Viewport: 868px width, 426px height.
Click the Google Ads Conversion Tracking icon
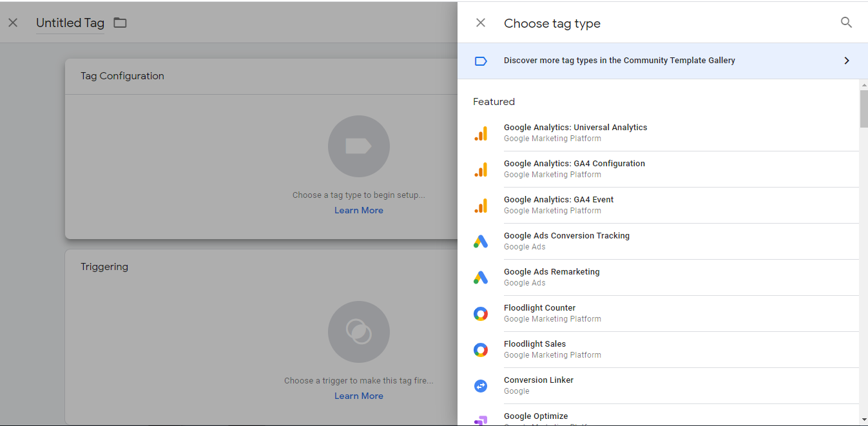pos(481,241)
